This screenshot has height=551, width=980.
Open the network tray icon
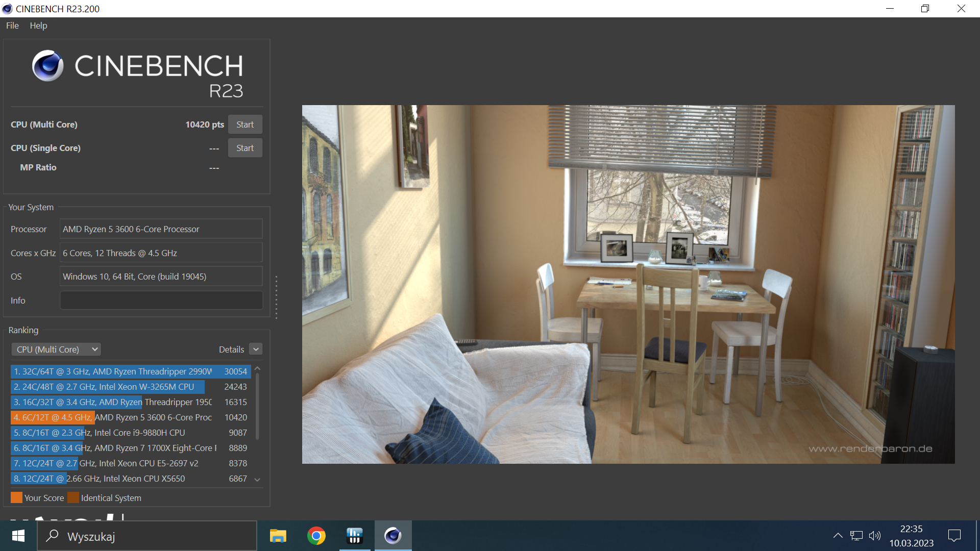(x=856, y=536)
